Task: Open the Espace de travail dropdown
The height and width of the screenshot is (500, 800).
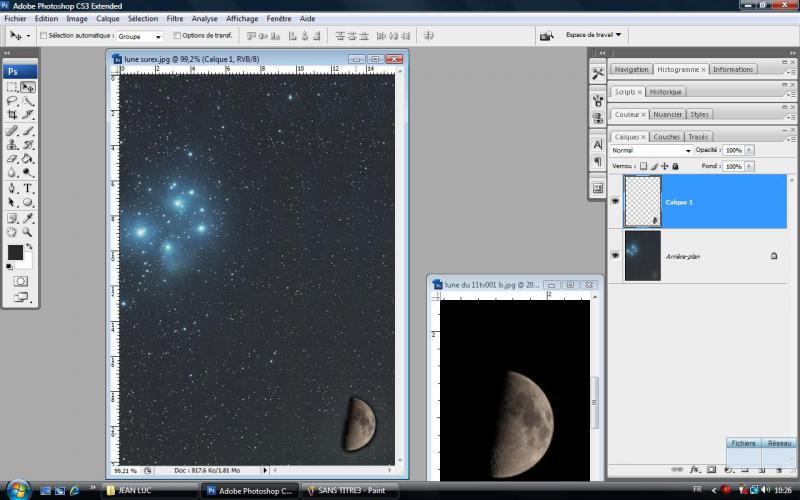Action: 594,35
